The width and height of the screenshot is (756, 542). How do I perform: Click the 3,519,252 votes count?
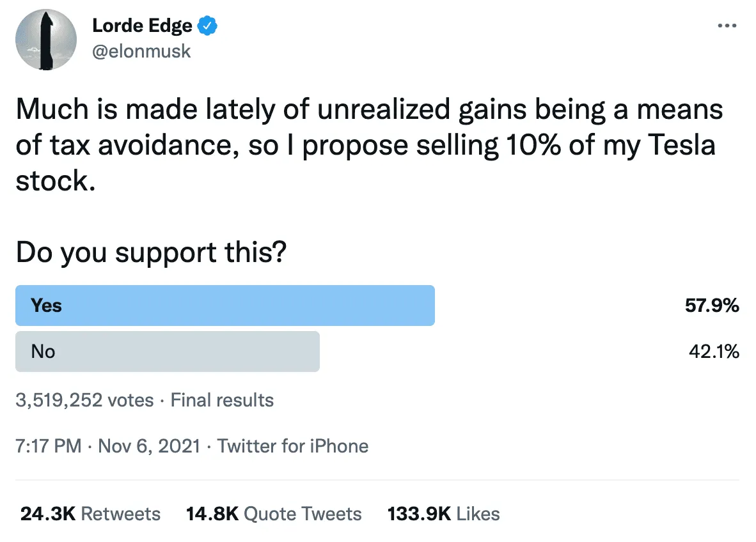pyautogui.click(x=84, y=401)
